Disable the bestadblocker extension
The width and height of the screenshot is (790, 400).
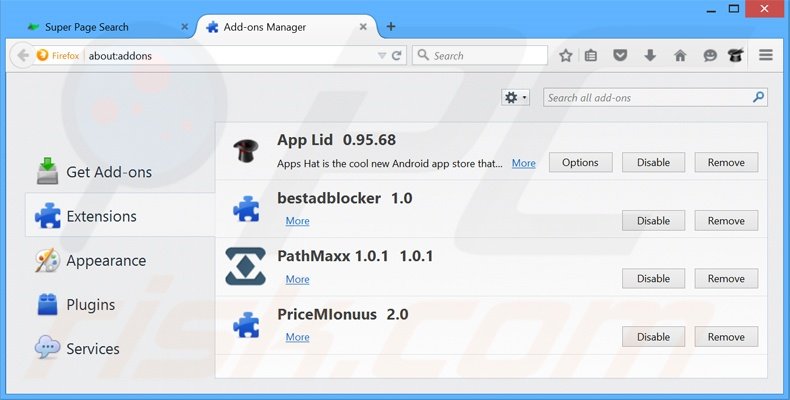pyautogui.click(x=653, y=221)
